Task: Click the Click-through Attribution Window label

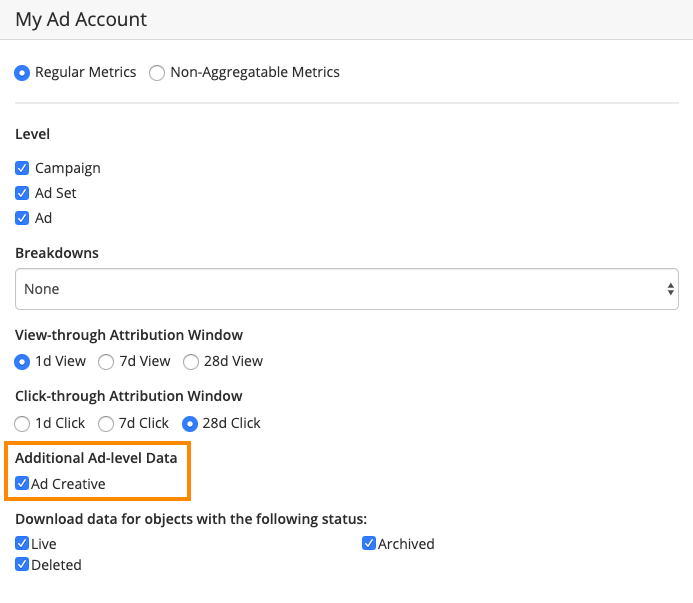Action: coord(129,396)
